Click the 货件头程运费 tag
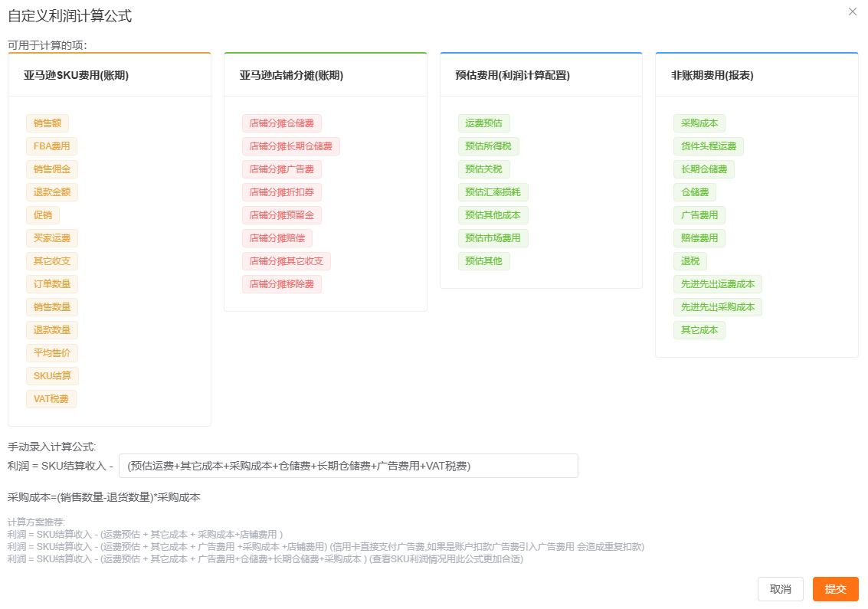Screen dimensions: 868x609 click(709, 146)
